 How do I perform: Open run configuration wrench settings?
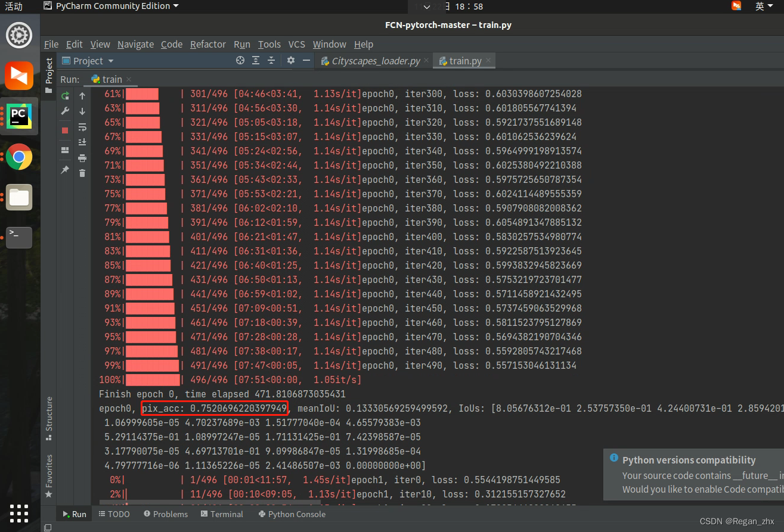pyautogui.click(x=66, y=111)
